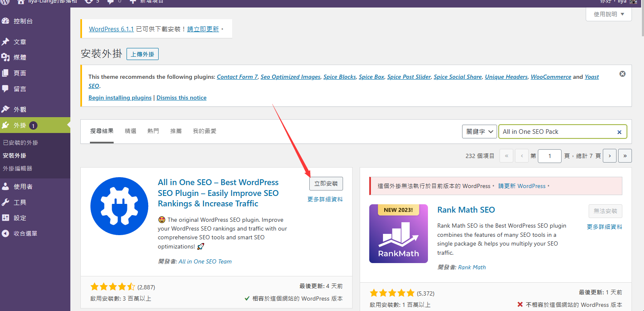644x311 pixels.
Task: Click the 最後更新: 4 天前 text
Action: click(x=321, y=286)
